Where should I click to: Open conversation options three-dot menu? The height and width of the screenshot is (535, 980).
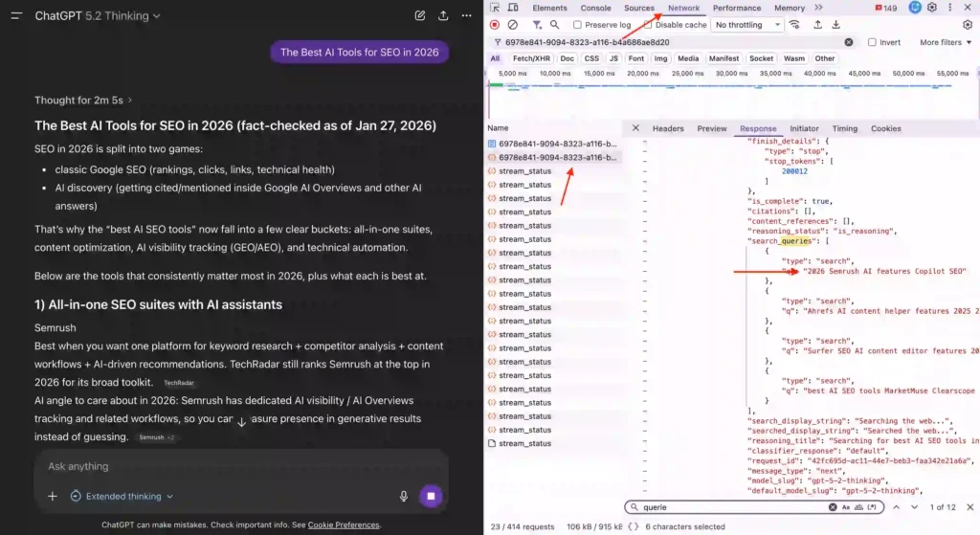click(466, 15)
